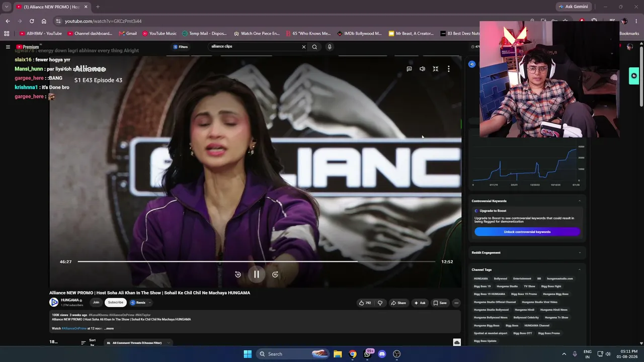Clear the YouTube search text
Screen dimensions: 644x362
tap(304, 47)
